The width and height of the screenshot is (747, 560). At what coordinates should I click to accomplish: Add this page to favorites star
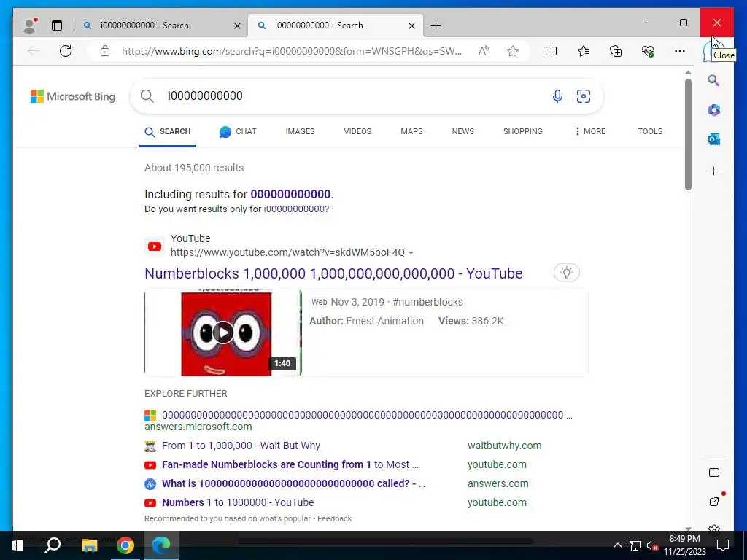click(x=513, y=51)
